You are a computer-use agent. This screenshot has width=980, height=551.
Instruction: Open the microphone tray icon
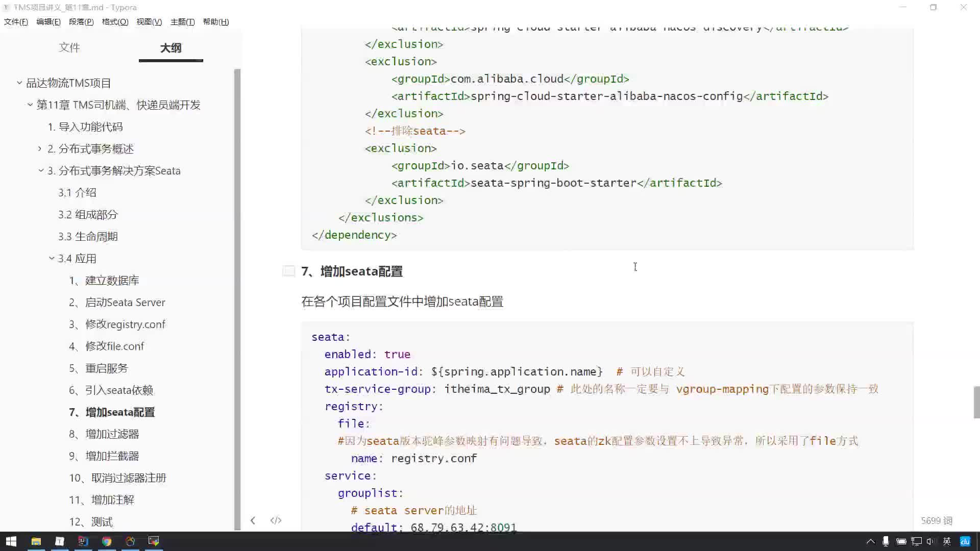[x=886, y=541]
